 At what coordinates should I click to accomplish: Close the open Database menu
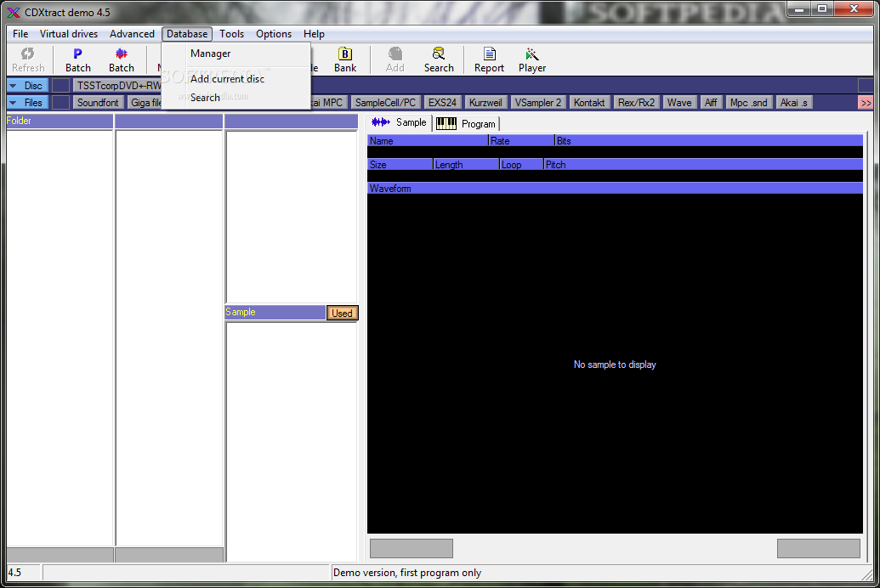187,34
